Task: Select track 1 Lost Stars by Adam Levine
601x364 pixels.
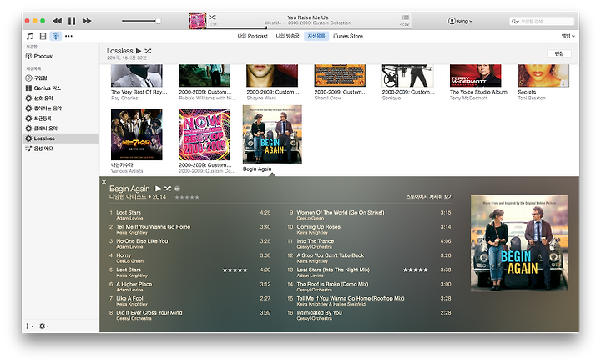Action: 190,215
